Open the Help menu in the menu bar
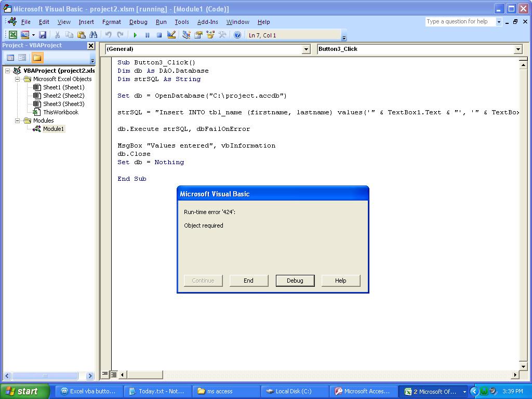 [263, 22]
